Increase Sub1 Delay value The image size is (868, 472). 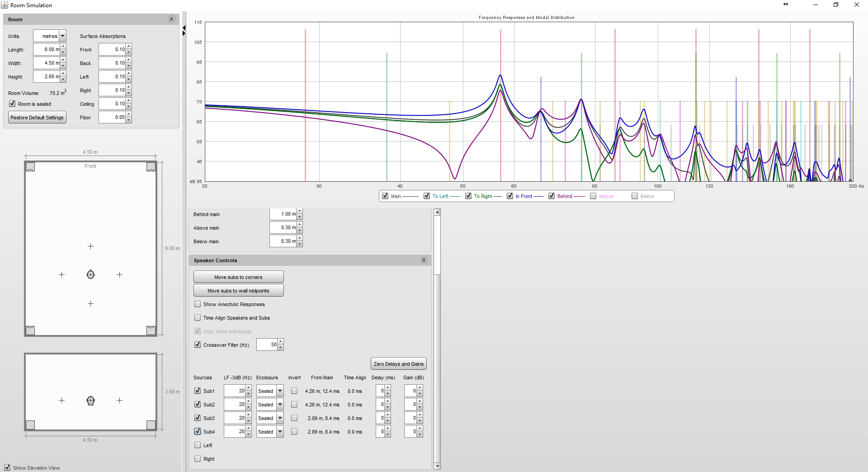pyautogui.click(x=387, y=388)
